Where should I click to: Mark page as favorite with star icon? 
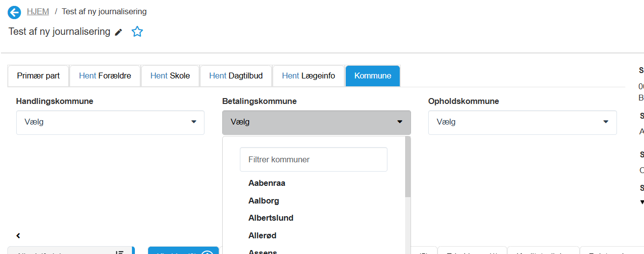pyautogui.click(x=137, y=32)
